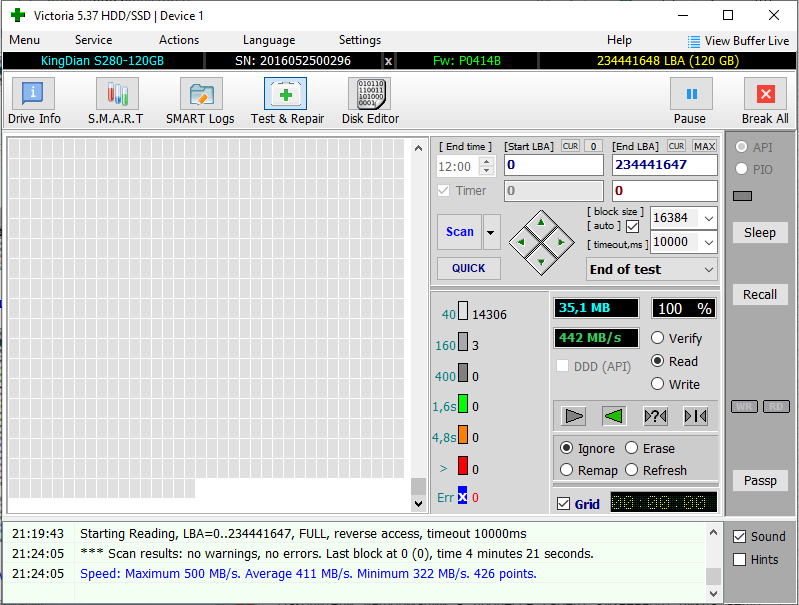This screenshot has width=799, height=605.
Task: Enable the Sound checkbox
Action: 740,537
